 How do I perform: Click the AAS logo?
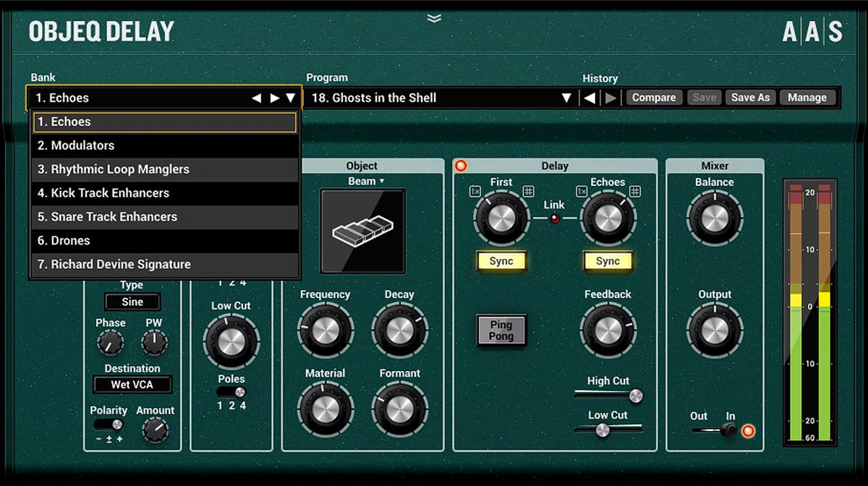pyautogui.click(x=812, y=32)
